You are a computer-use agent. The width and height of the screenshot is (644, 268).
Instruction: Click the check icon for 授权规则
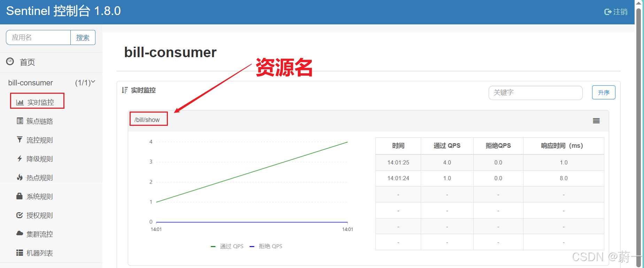point(20,215)
